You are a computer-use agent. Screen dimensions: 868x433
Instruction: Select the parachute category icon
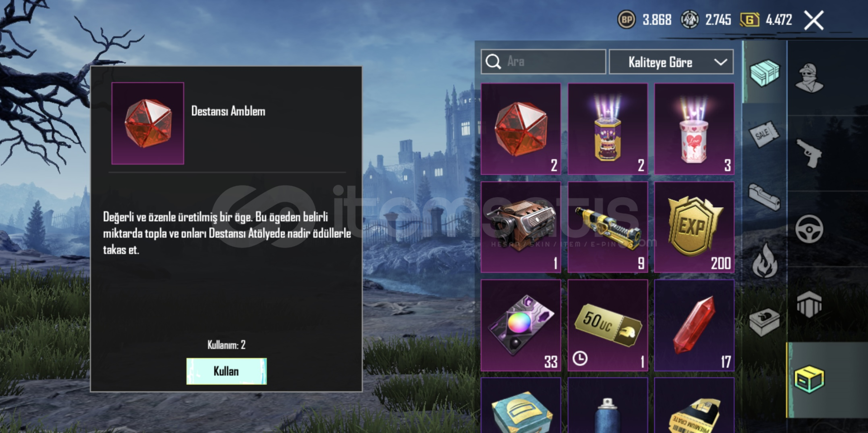[x=809, y=304]
